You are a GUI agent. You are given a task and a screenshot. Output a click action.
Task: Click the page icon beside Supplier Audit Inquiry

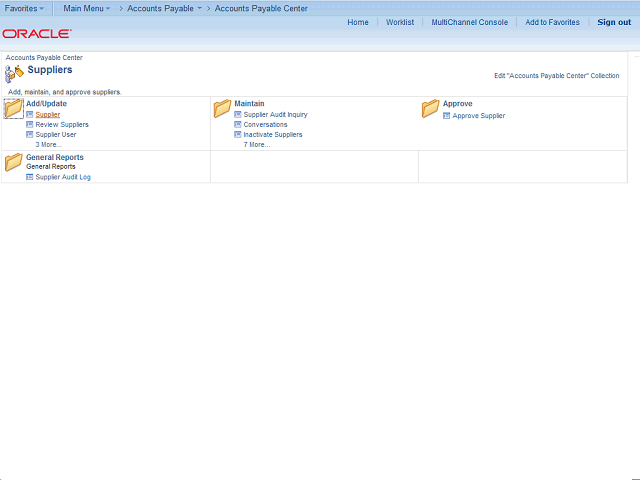(x=238, y=114)
